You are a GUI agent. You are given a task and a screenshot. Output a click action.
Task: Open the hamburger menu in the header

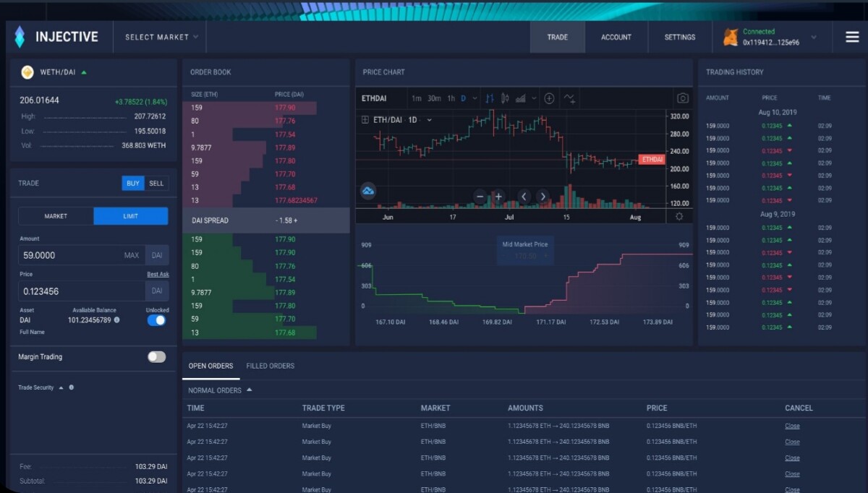pyautogui.click(x=852, y=37)
